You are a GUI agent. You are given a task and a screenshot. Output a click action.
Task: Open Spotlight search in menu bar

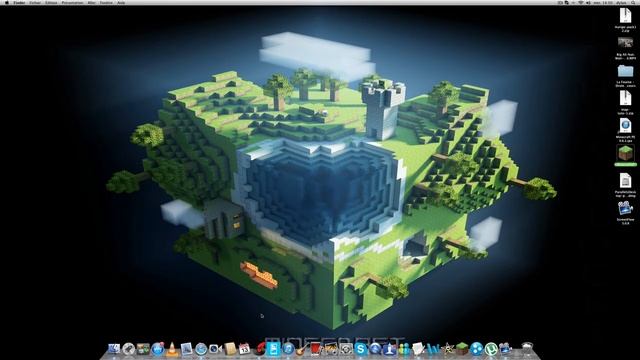point(633,2)
